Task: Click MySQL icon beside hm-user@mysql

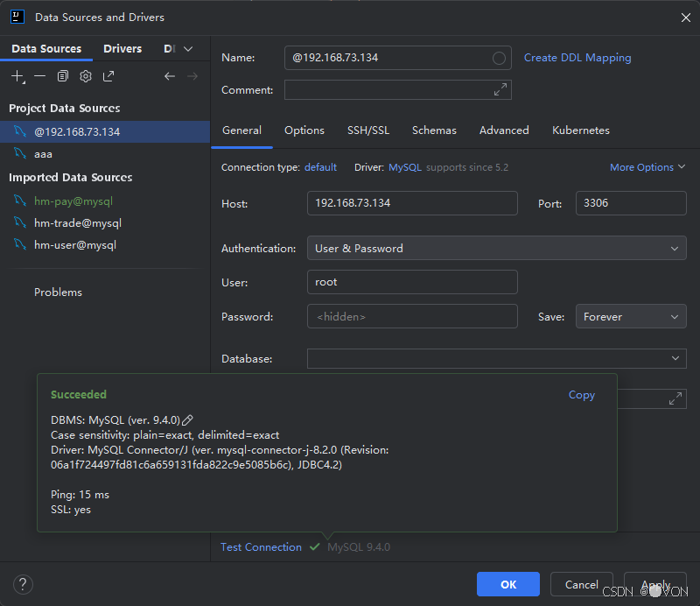Action: tap(19, 244)
